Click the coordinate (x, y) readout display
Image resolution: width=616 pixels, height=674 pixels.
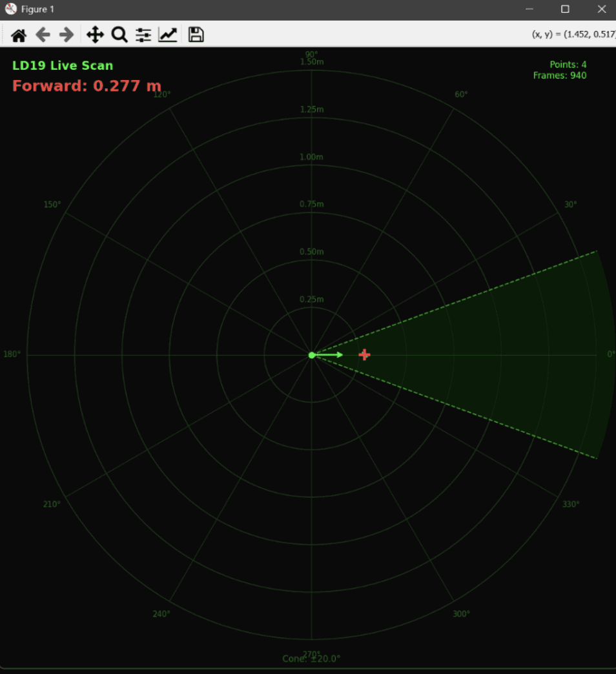(x=573, y=33)
